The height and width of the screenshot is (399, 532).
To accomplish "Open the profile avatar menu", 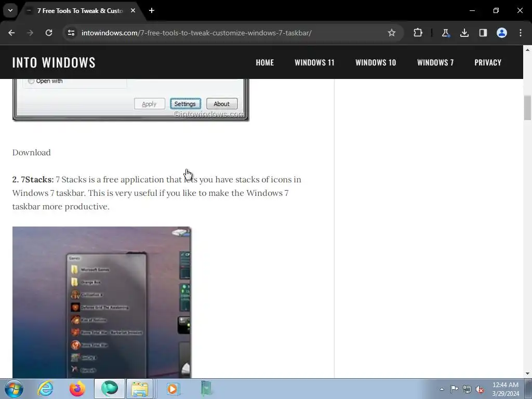I will pyautogui.click(x=502, y=33).
